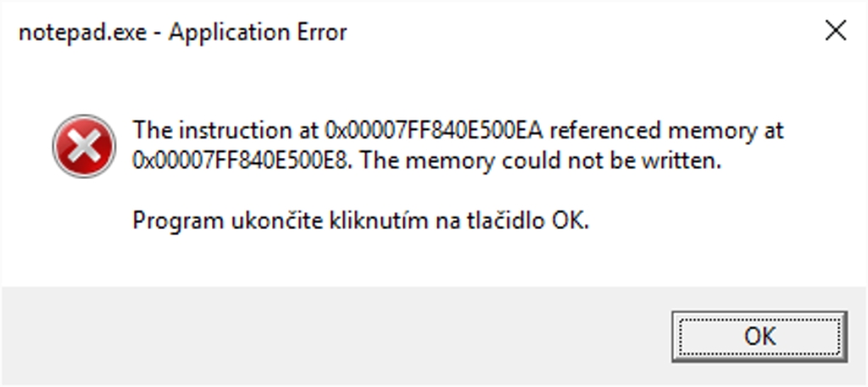The image size is (868, 387).
Task: Click empty title bar space before close button
Action: (593, 32)
